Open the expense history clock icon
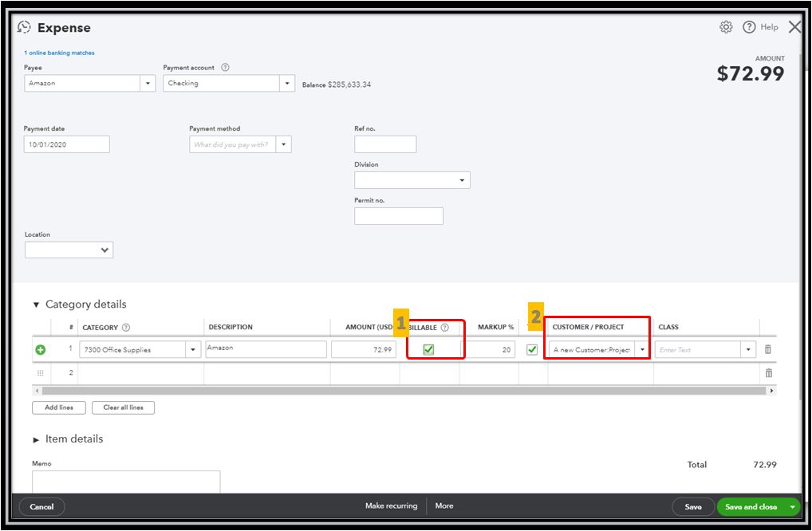The width and height of the screenshot is (812, 531). pyautogui.click(x=25, y=27)
